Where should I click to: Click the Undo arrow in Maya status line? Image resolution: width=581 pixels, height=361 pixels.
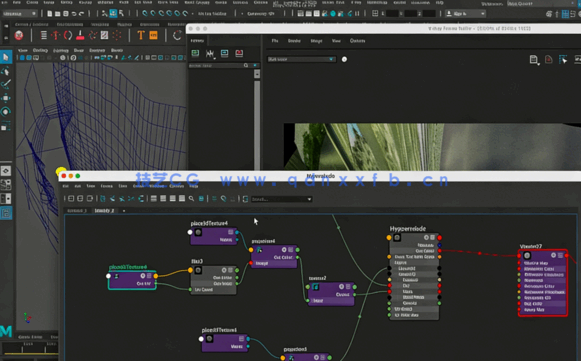[74, 14]
